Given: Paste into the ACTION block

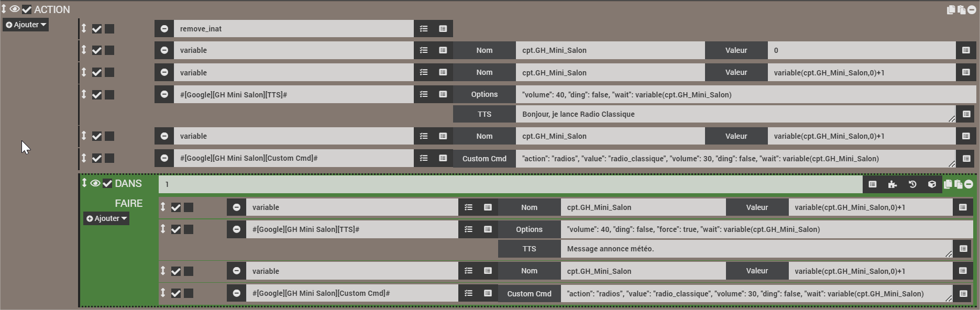Looking at the screenshot, I should click(962, 9).
